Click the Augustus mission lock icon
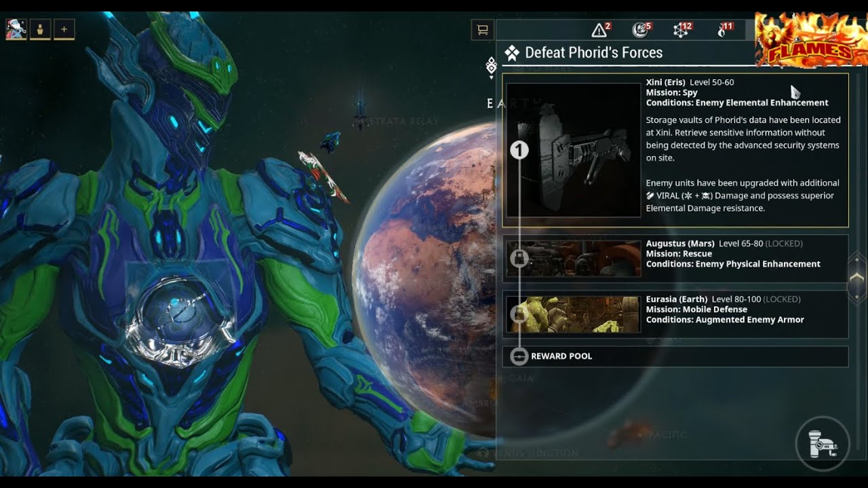The height and width of the screenshot is (488, 868). click(x=519, y=258)
